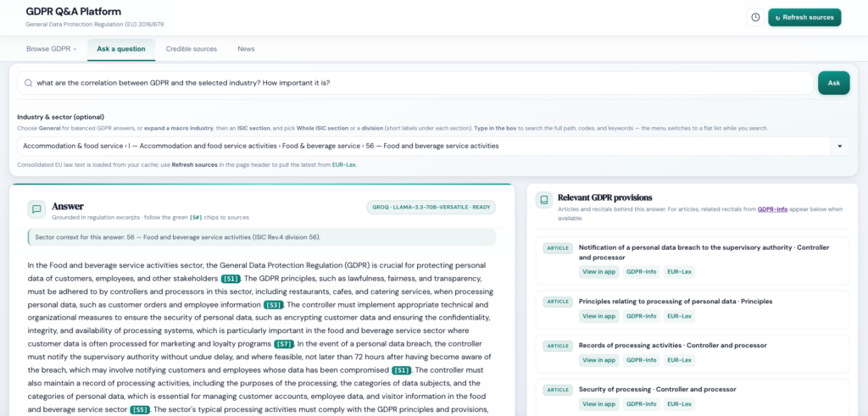Go to the News tab
The height and width of the screenshot is (416, 868).
point(246,49)
